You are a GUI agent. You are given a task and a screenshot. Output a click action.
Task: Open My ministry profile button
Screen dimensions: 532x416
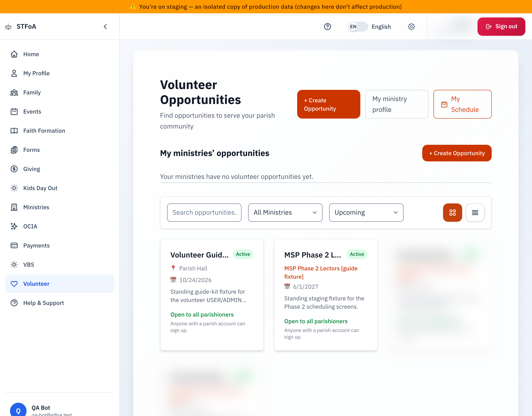click(397, 104)
